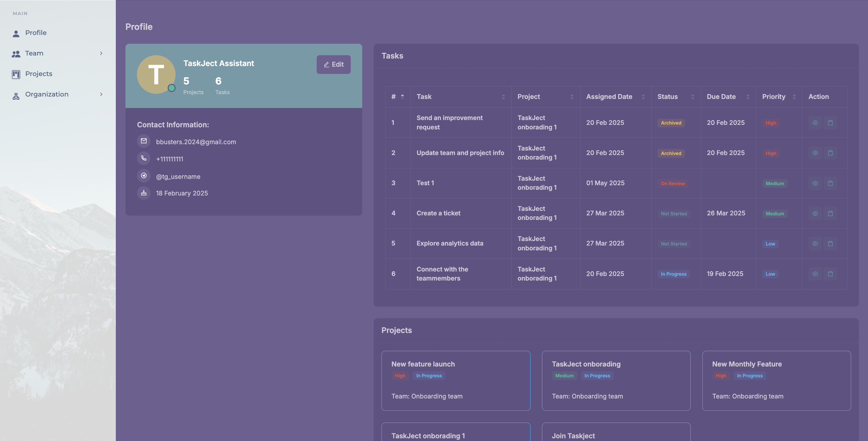The height and width of the screenshot is (441, 868).
Task: Open Projects in the sidebar
Action: tap(57, 74)
